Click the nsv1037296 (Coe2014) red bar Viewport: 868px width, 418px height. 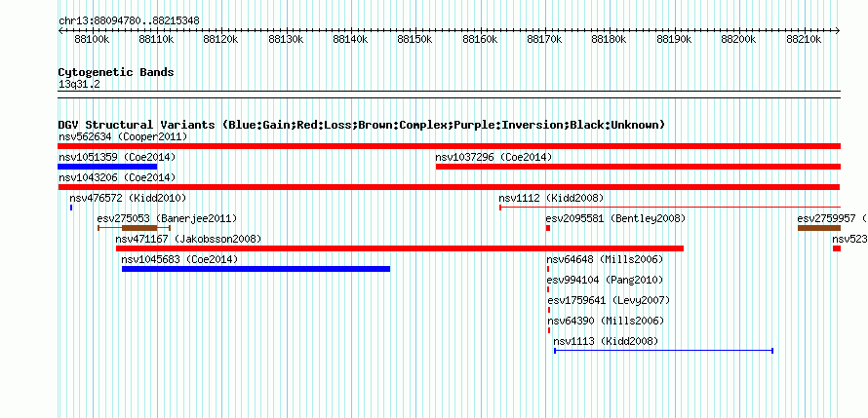click(638, 167)
